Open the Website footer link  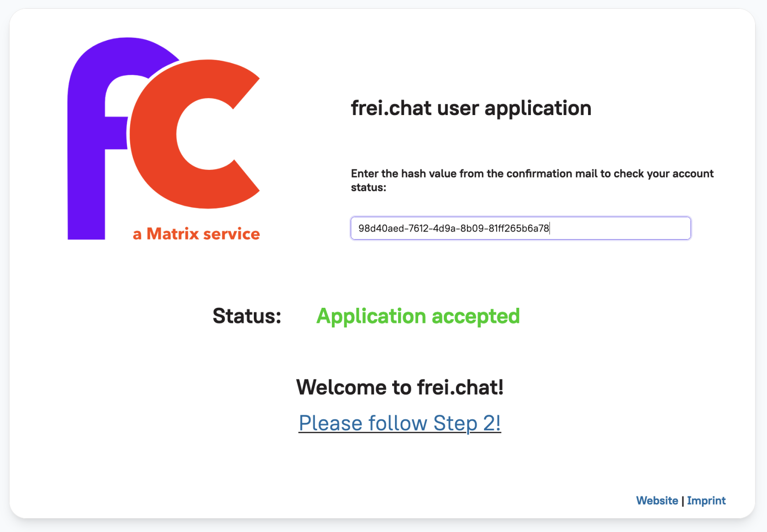point(657,500)
